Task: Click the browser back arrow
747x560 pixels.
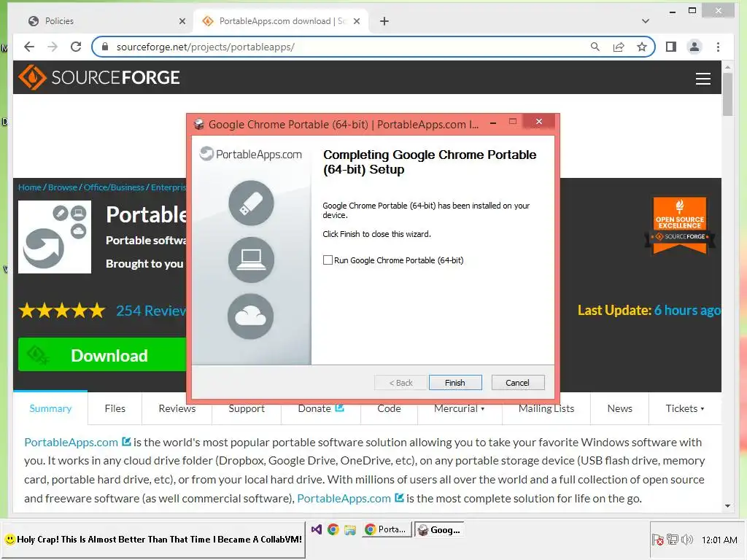Action: coord(29,47)
